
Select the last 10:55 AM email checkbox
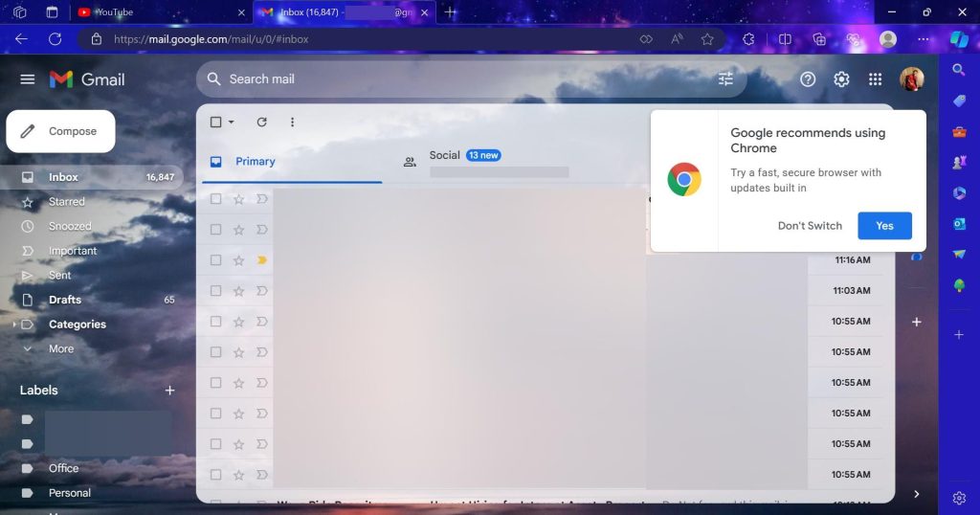pyautogui.click(x=215, y=475)
